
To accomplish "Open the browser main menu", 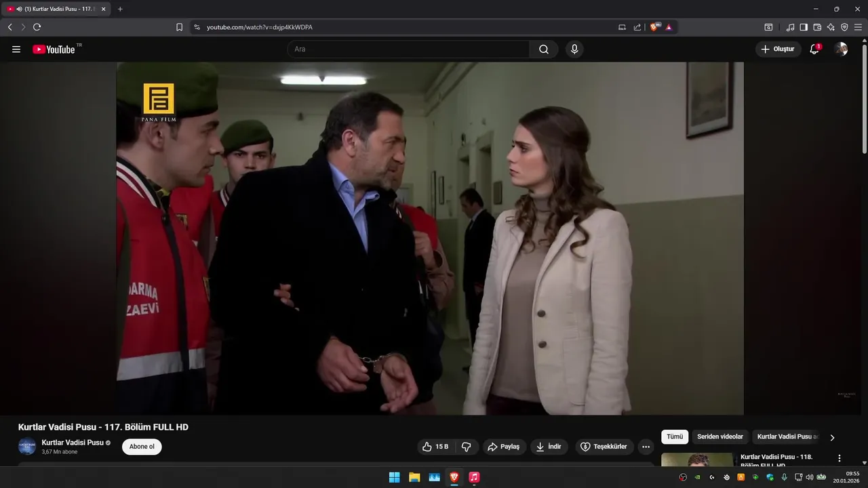I will coord(858,27).
